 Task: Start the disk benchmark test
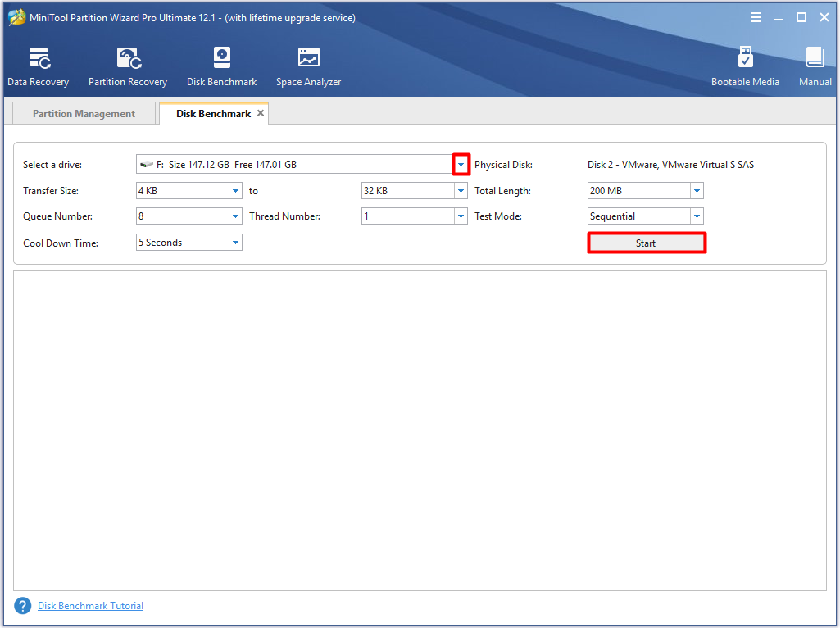click(x=647, y=243)
